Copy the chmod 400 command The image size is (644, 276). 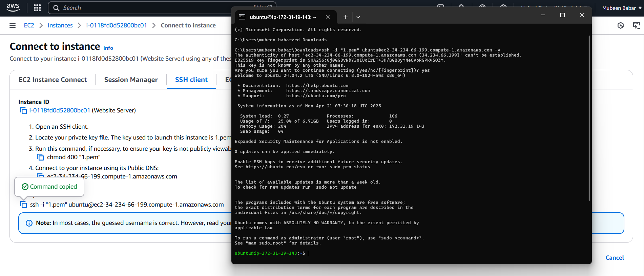40,157
